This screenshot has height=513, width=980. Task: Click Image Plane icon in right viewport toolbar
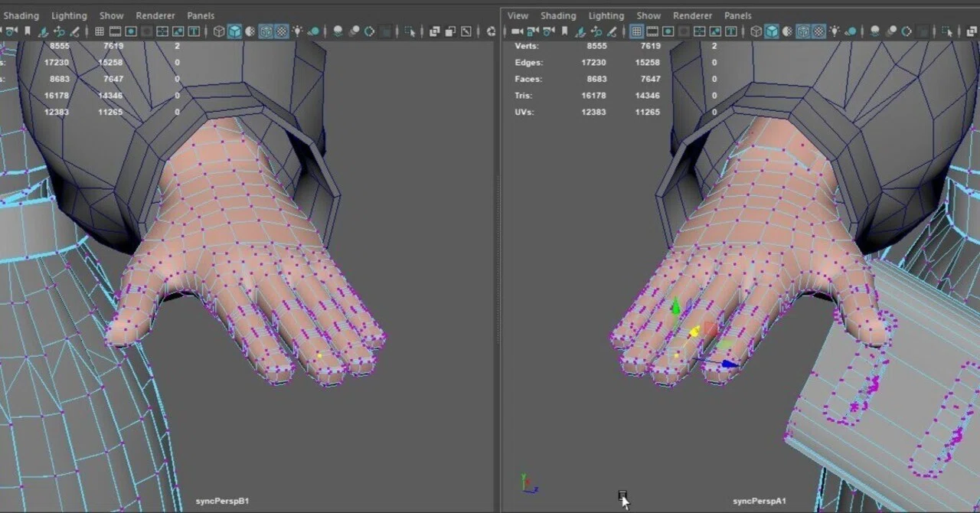click(x=580, y=31)
